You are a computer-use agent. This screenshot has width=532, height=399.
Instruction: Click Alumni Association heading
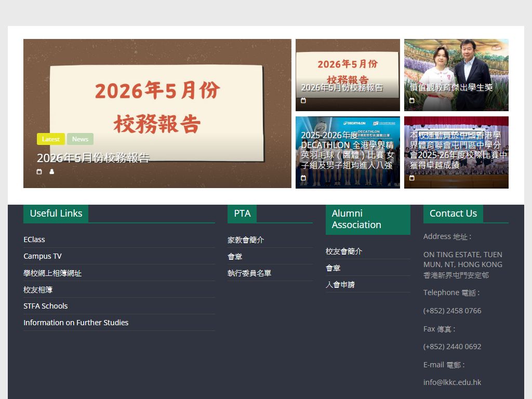click(368, 219)
